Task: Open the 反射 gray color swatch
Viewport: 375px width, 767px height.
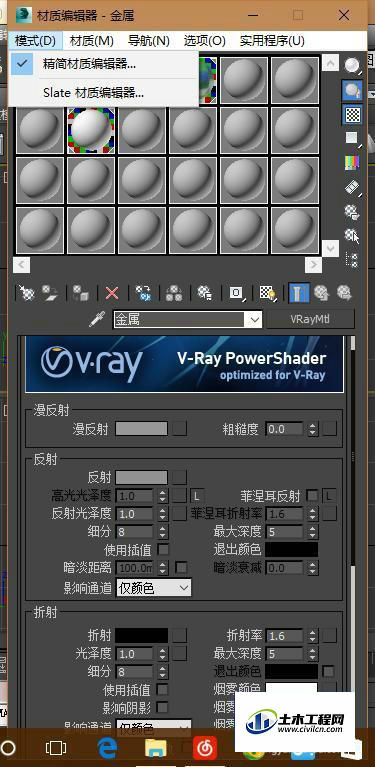Action: 142,477
